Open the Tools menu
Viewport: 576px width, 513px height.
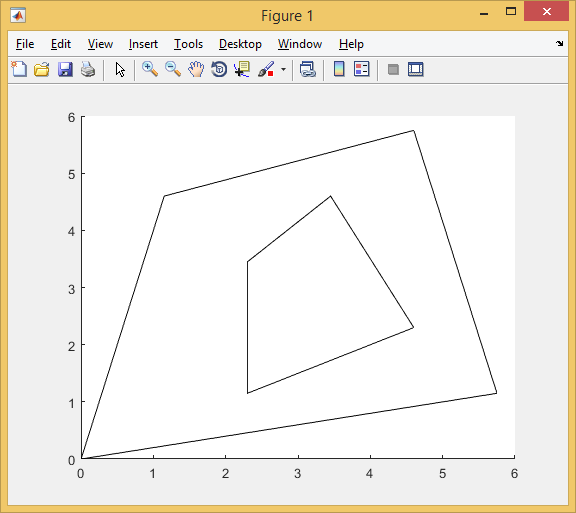coord(188,44)
